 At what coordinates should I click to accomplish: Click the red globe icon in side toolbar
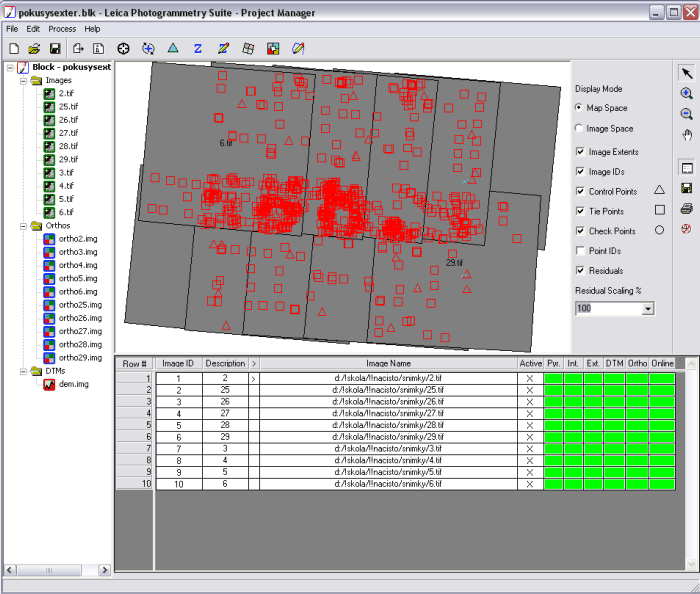coord(687,229)
